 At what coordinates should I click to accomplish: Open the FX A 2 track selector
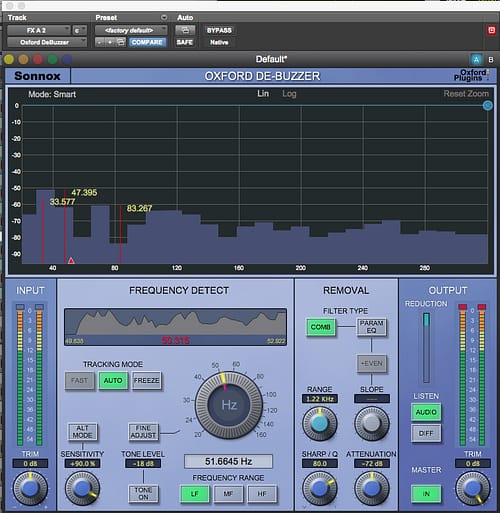point(39,30)
